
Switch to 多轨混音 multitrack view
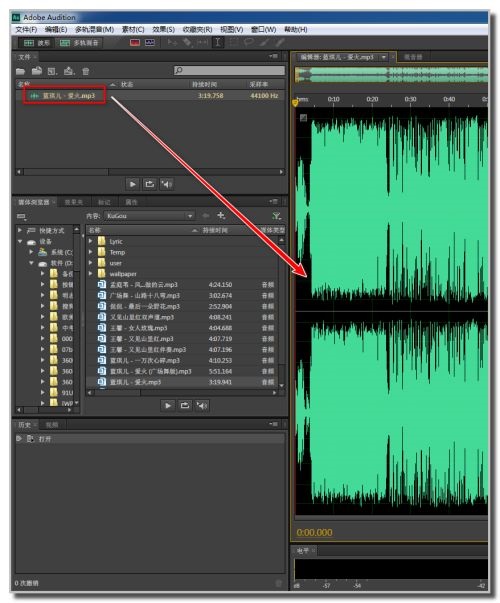click(79, 43)
